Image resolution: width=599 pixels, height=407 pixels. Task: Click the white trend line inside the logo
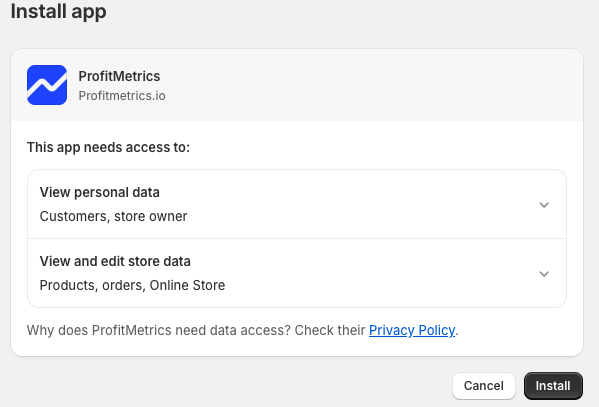point(47,84)
